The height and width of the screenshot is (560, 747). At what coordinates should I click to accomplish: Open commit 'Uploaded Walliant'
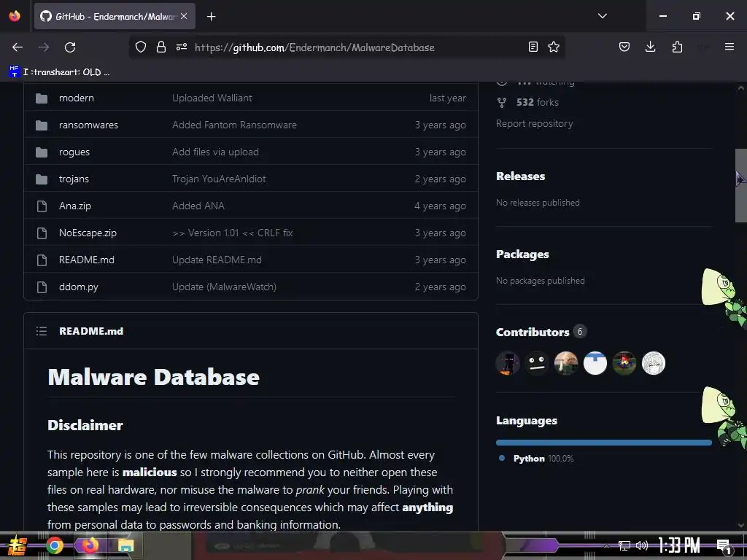coord(212,98)
